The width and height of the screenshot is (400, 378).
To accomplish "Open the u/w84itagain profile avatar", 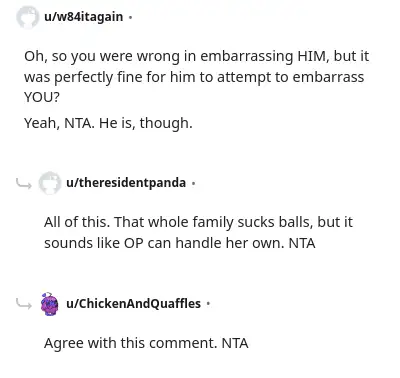I will tap(27, 17).
